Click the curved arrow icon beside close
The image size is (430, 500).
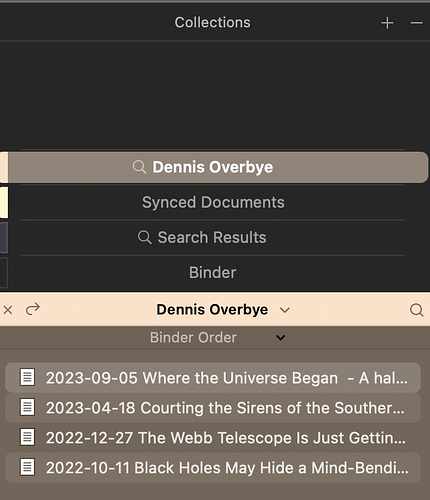point(33,309)
